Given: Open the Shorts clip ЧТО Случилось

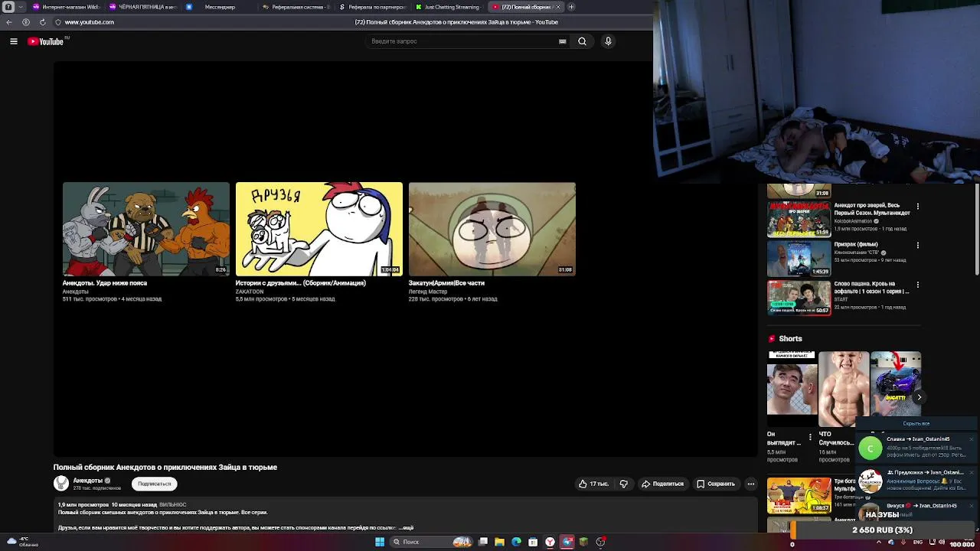Looking at the screenshot, I should click(x=844, y=389).
